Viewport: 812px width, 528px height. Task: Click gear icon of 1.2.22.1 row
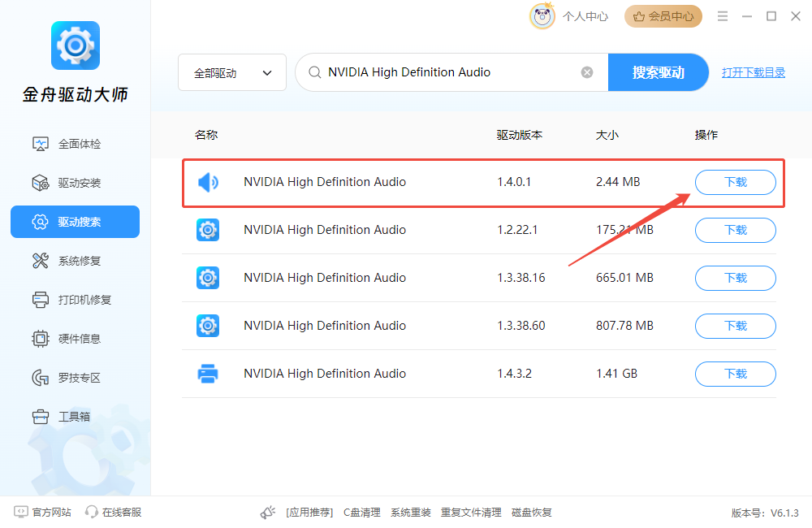click(x=208, y=230)
